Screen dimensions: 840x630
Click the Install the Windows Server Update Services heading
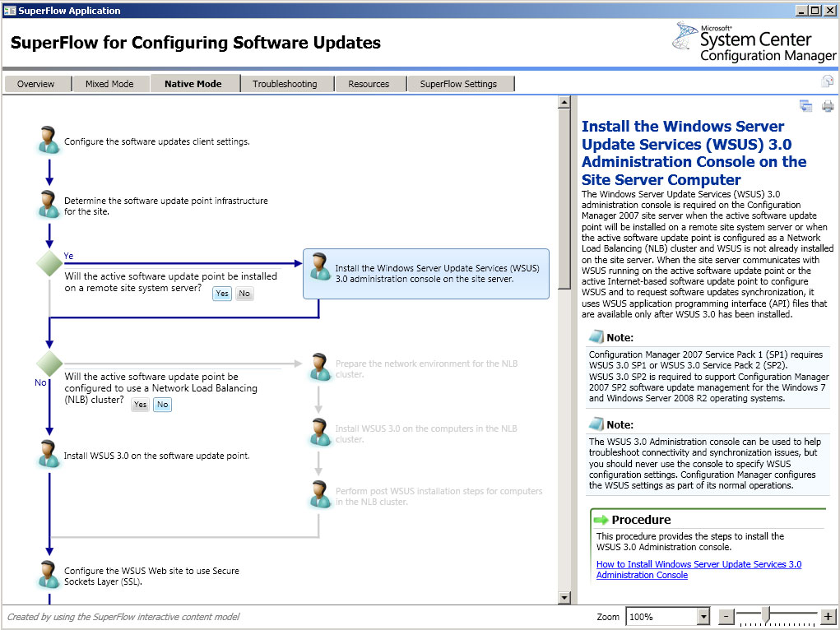click(x=694, y=153)
